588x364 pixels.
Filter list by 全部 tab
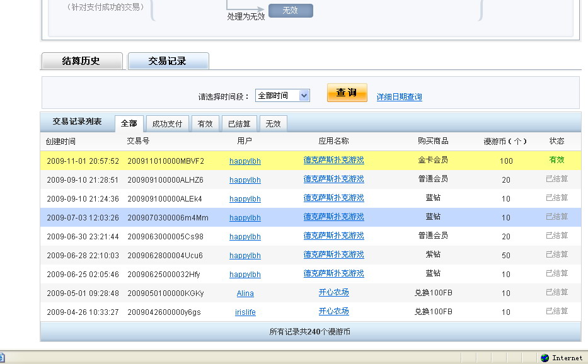pyautogui.click(x=129, y=123)
